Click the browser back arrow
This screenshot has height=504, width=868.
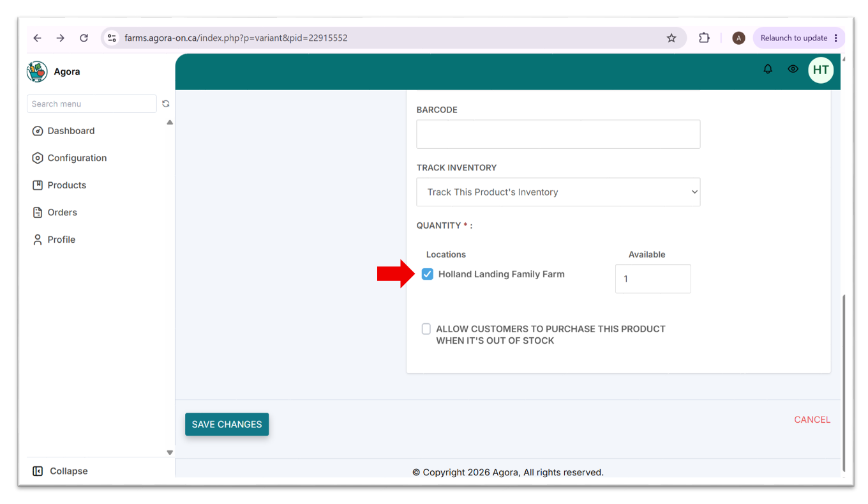pyautogui.click(x=37, y=38)
